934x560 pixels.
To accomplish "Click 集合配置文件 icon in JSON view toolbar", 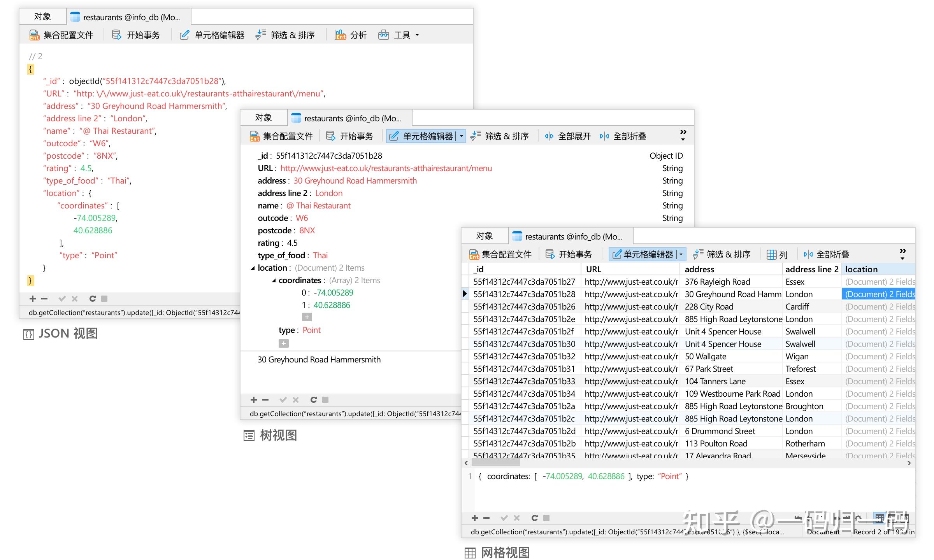I will pyautogui.click(x=34, y=35).
